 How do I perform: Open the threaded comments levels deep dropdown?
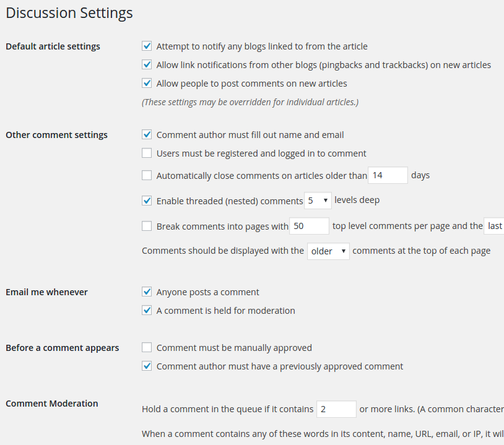[318, 201]
